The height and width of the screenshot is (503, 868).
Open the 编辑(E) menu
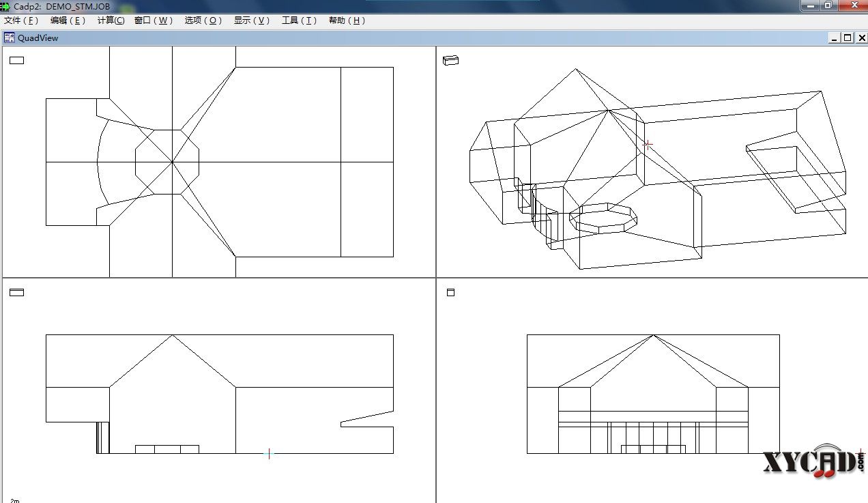click(68, 20)
